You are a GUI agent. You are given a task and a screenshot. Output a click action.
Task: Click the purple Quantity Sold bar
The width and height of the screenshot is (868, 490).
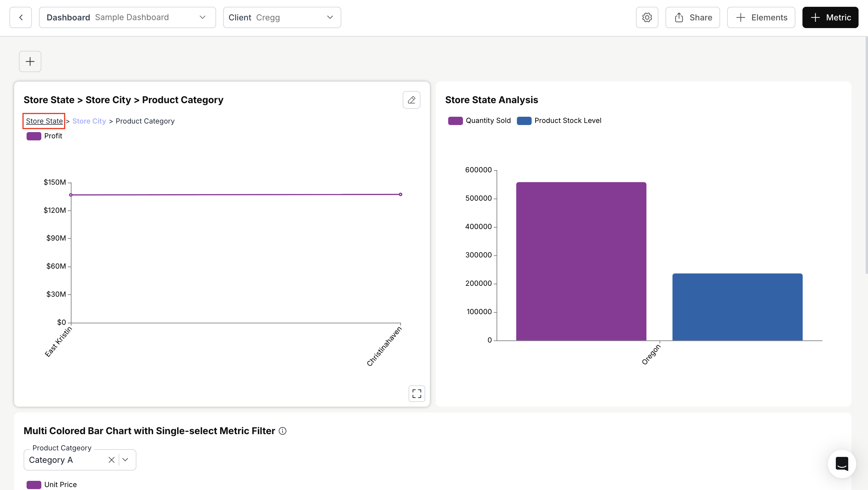point(581,261)
